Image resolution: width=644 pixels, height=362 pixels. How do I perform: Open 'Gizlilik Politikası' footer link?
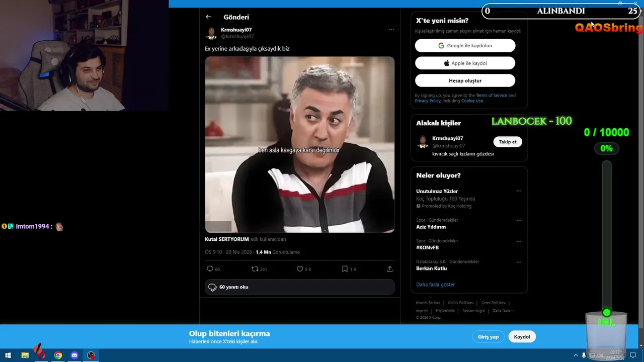tap(460, 303)
